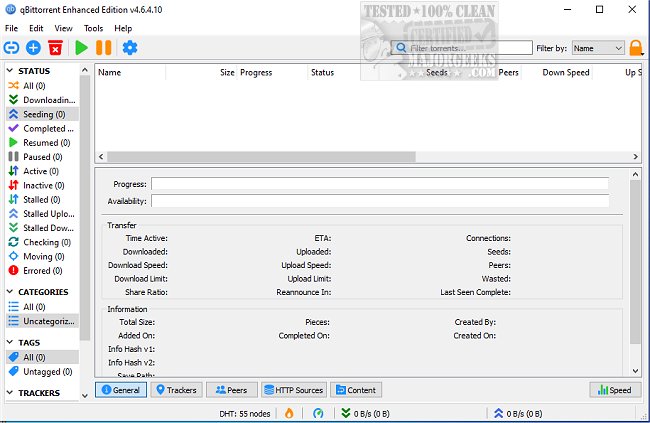Screen dimensions: 650x423
Task: Click the Add Torrent File plus icon
Action: [33, 48]
